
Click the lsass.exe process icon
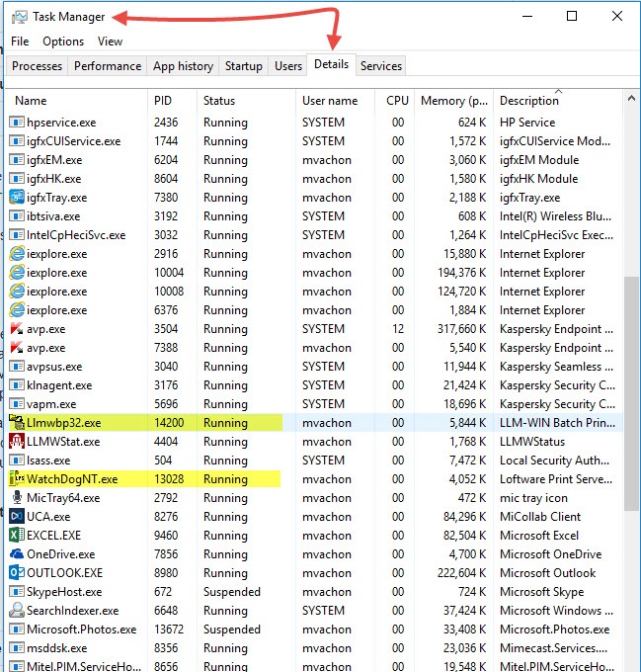(17, 461)
